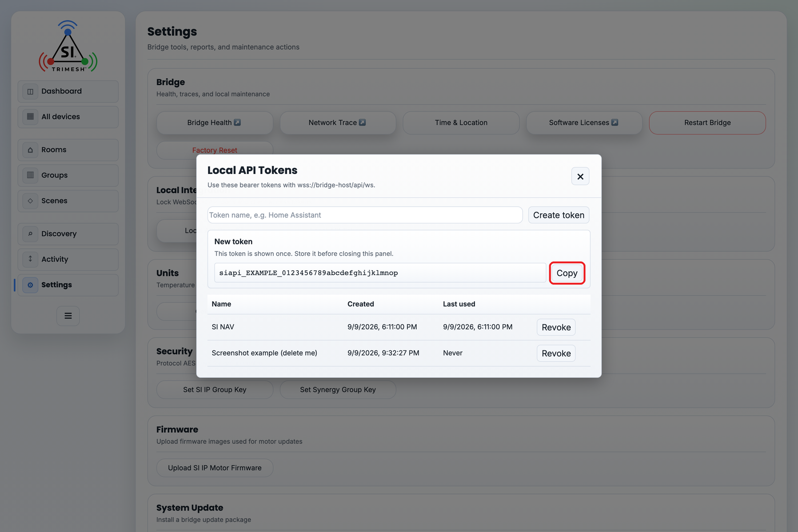This screenshot has height=532, width=798.
Task: Click the Activity arrows icon
Action: pos(30,259)
